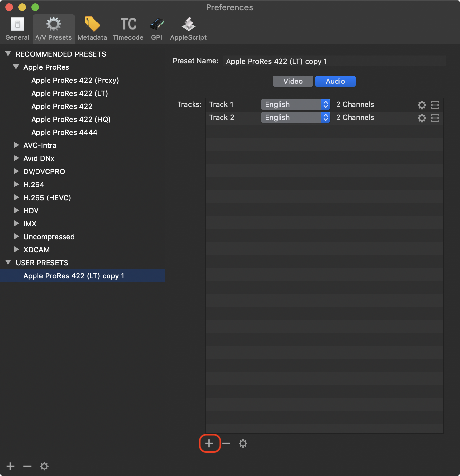Open the Metadata preferences pane

pos(92,29)
